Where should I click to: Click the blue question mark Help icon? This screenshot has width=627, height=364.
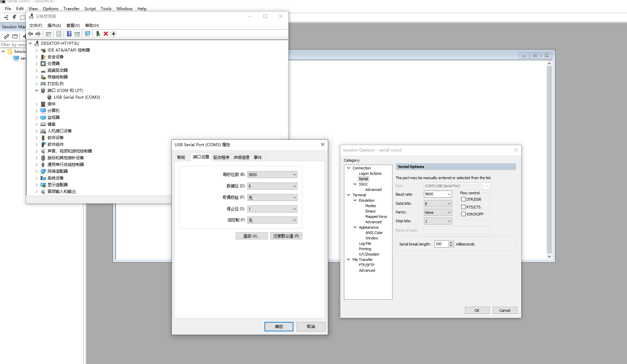(x=69, y=34)
